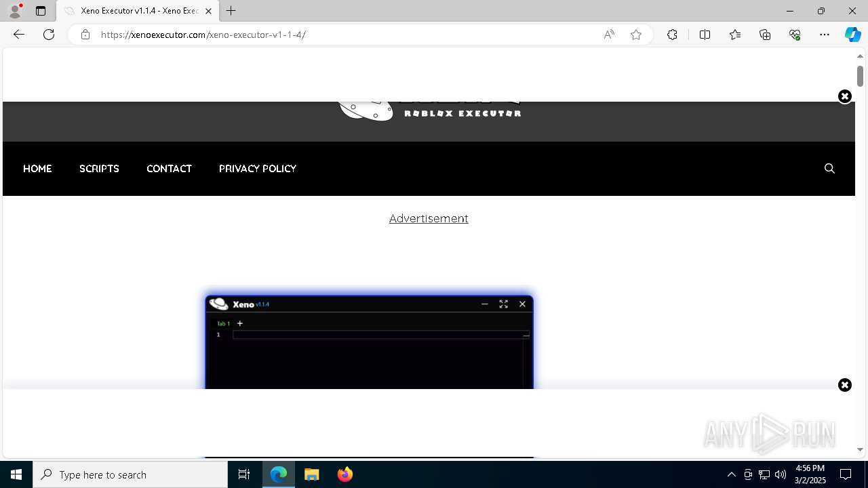Screen dimensions: 868x488
Task: Close the Xeno Executor v1.1.4 tab
Action: coord(209,11)
